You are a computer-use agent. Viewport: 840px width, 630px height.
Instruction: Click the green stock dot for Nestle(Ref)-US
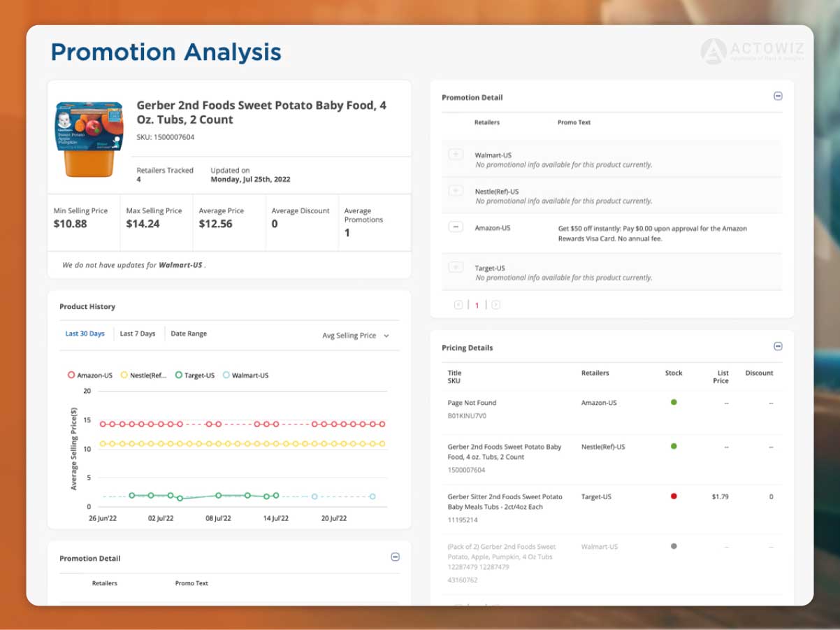674,445
